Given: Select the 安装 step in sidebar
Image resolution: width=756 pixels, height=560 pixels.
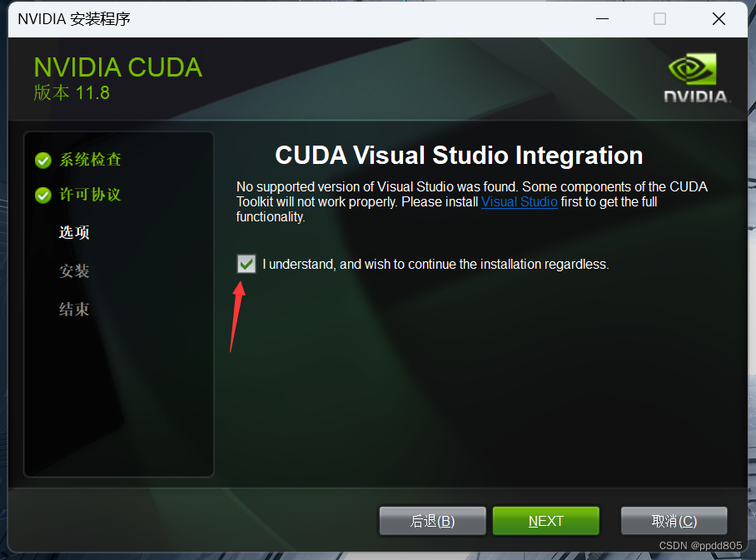Looking at the screenshot, I should point(74,270).
